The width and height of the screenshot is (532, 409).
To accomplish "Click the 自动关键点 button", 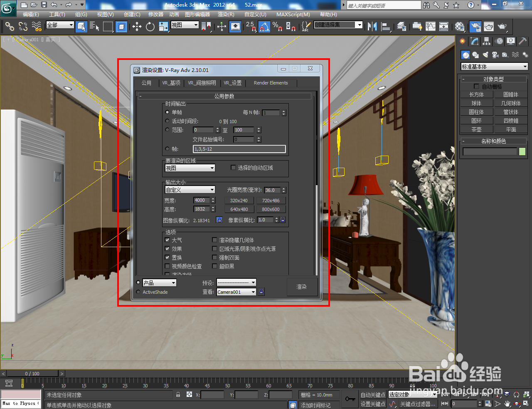I will pos(373,395).
